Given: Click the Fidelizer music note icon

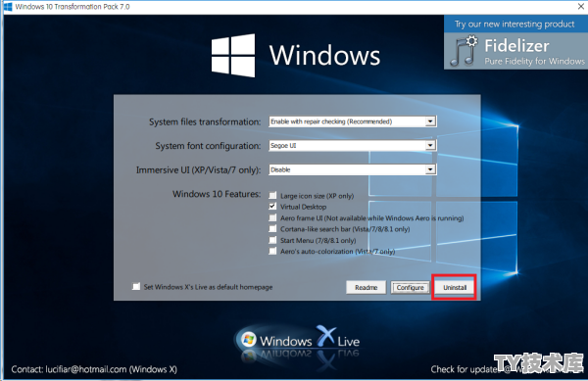Looking at the screenshot, I should 464,51.
